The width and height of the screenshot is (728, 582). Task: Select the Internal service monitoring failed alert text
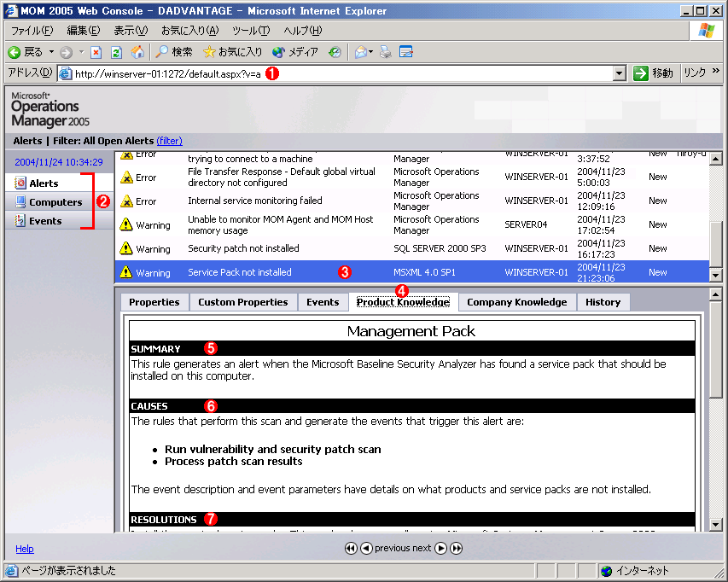pos(255,201)
